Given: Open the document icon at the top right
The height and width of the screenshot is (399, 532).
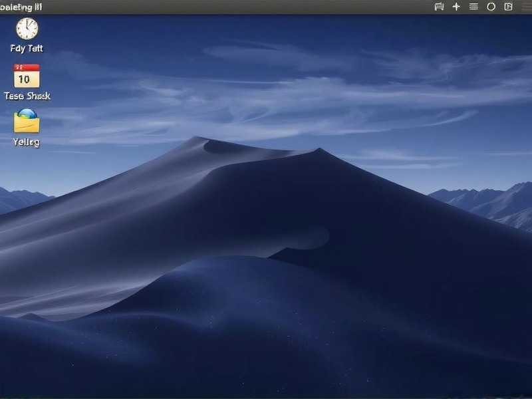Looking at the screenshot, I should tap(509, 6).
